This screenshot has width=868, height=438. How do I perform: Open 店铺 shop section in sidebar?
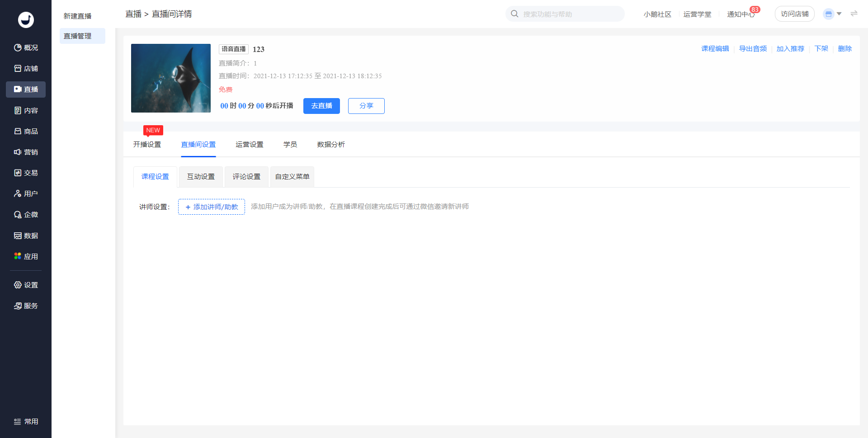click(x=26, y=68)
